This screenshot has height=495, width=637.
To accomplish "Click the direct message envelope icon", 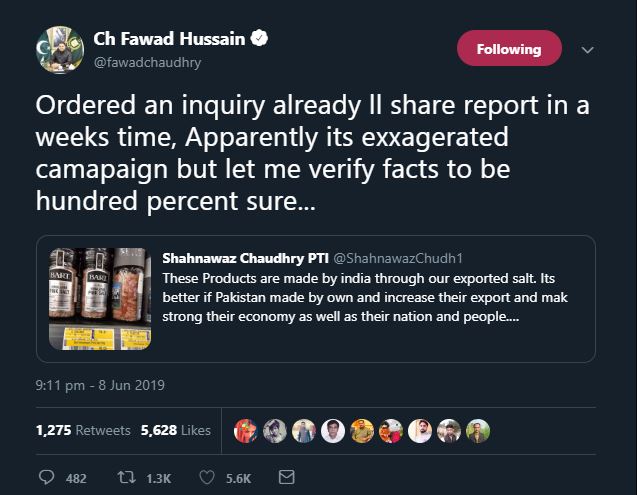I will click(286, 478).
